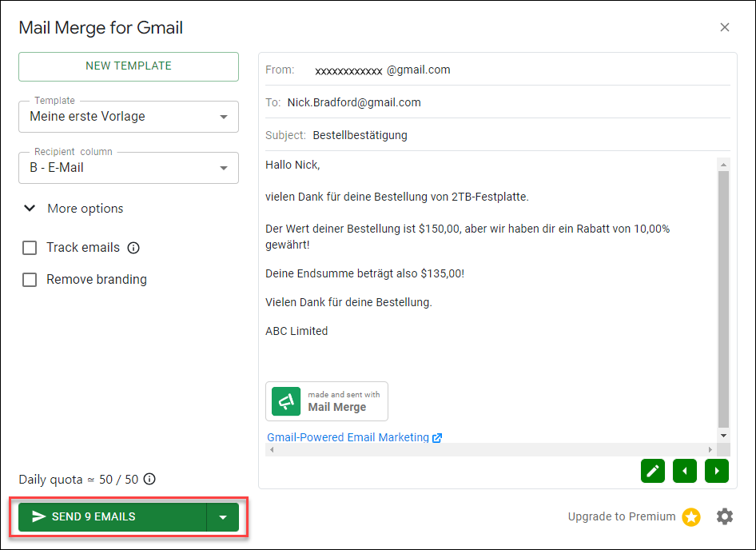Collapse the More options section
This screenshot has height=550, width=756.
pyautogui.click(x=74, y=209)
